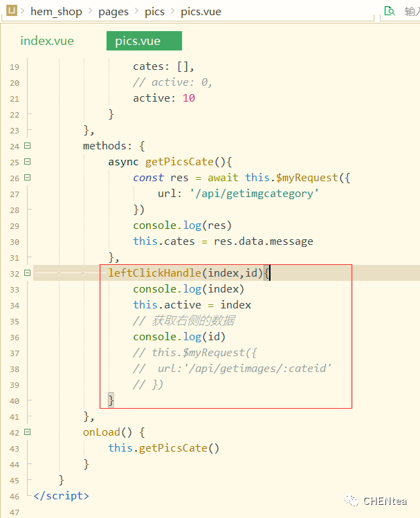420x518 pixels.
Task: Click the closing brace on line 40
Action: [x=111, y=400]
